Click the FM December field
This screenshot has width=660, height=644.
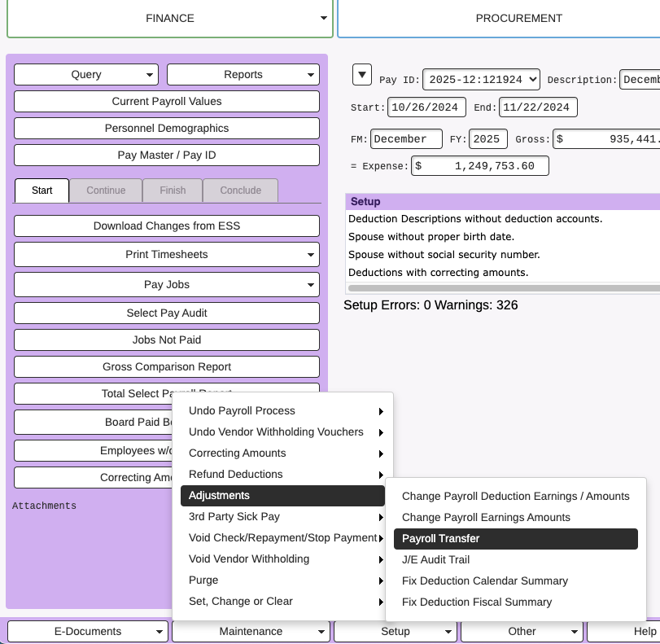coord(406,139)
